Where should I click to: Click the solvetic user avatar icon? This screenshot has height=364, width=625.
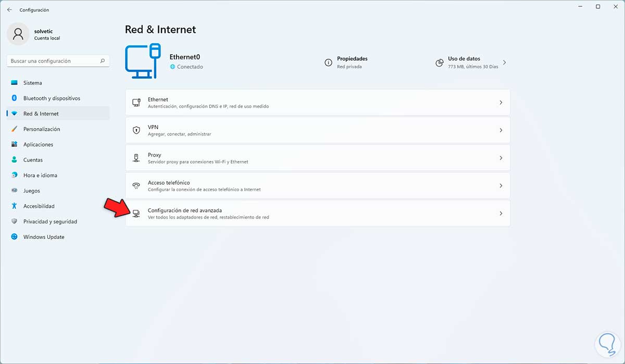click(x=18, y=34)
